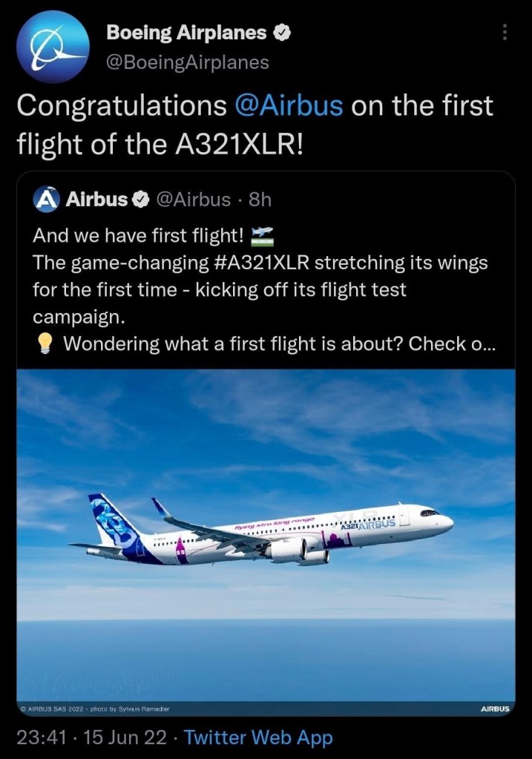Screen dimensions: 532x759
Task: Click the AIRBUS watermark logo on photo
Action: [495, 709]
